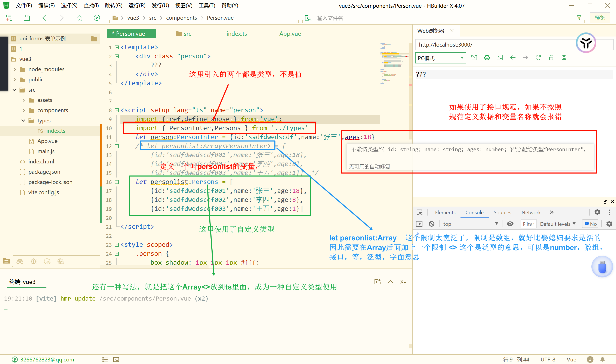The image size is (616, 364).
Task: Clear console with the block icon
Action: pyautogui.click(x=431, y=224)
